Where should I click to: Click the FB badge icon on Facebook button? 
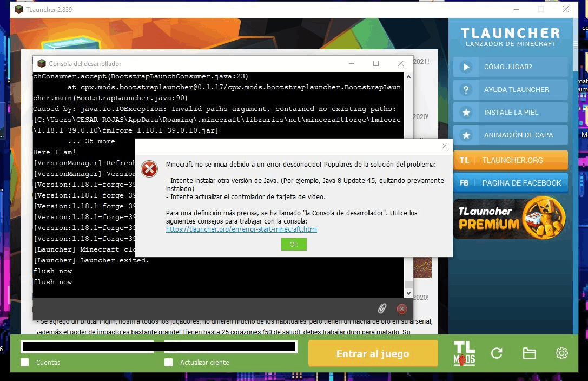coord(464,183)
